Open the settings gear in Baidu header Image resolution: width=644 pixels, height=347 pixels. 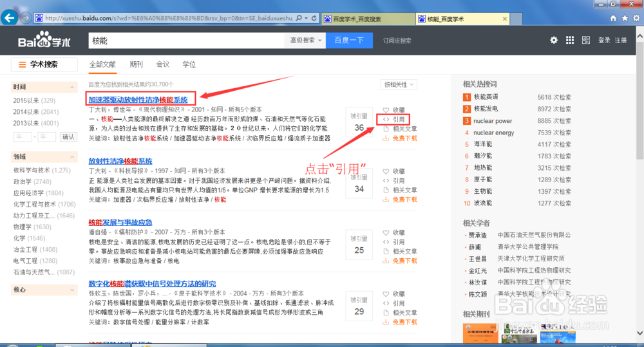point(554,40)
